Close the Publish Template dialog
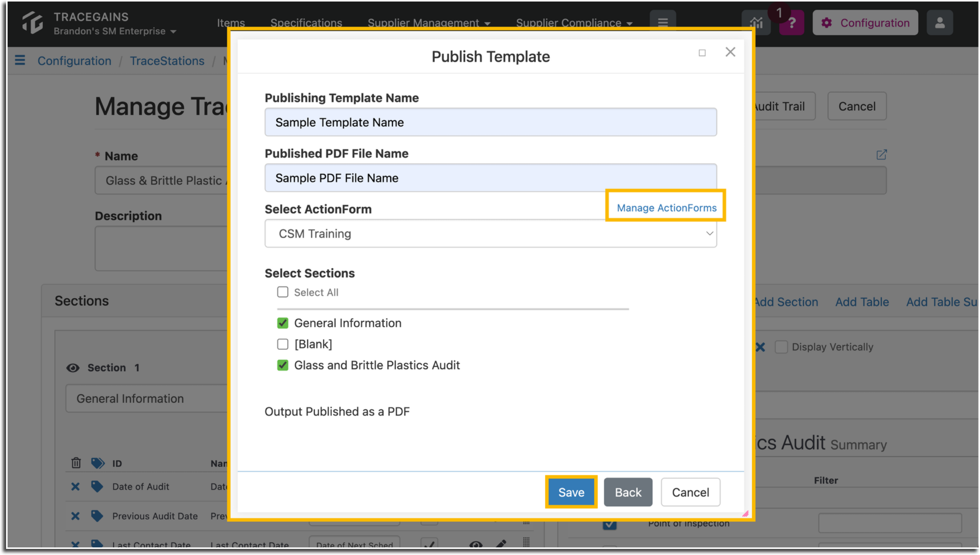The height and width of the screenshot is (555, 980). pos(730,52)
